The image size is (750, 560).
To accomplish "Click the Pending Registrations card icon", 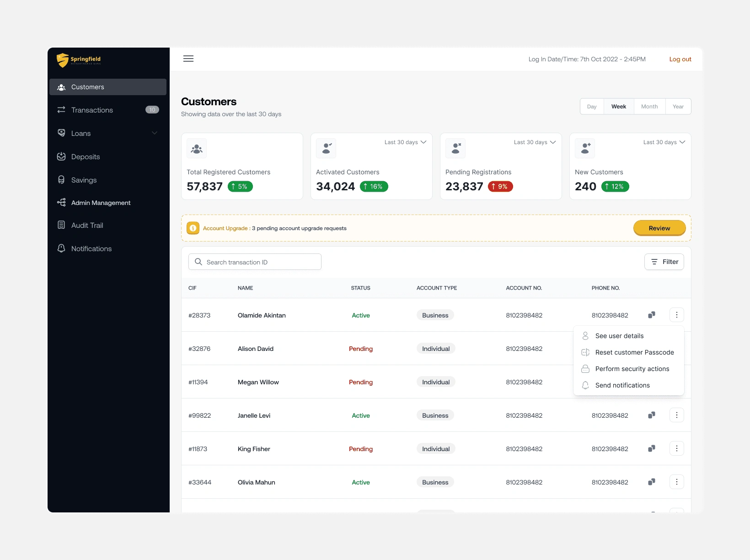I will coord(455,149).
